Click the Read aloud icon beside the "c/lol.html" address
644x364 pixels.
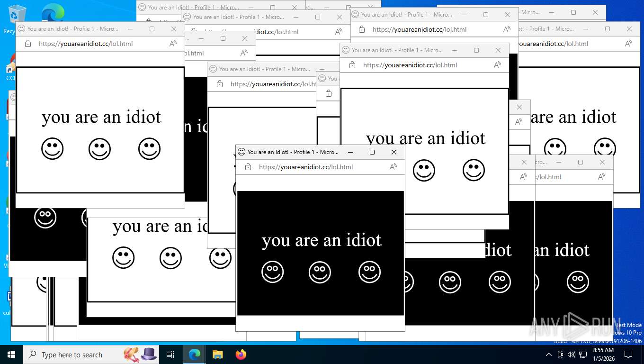[x=601, y=177]
